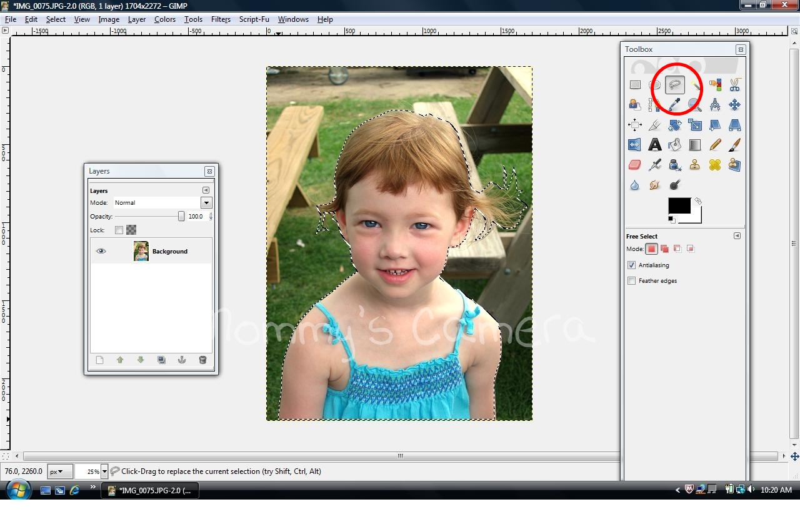Open the Layer menu

(137, 19)
